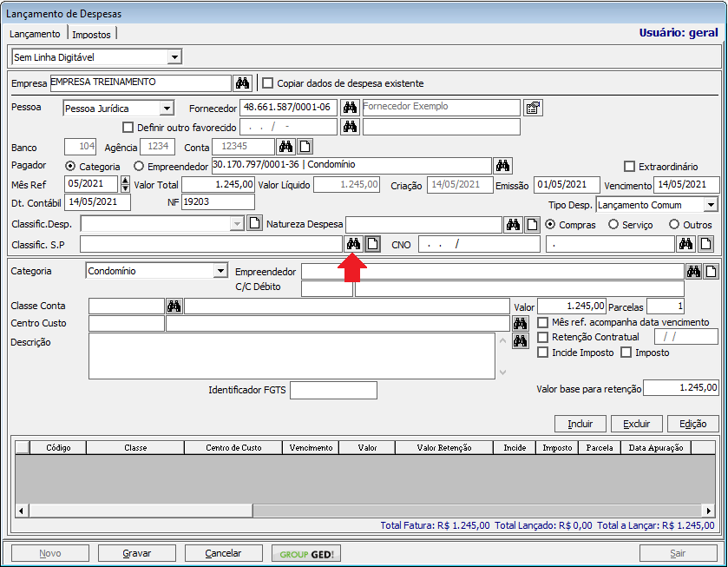Select Empreendedor pagador radio button
The height and width of the screenshot is (567, 728).
(x=138, y=166)
